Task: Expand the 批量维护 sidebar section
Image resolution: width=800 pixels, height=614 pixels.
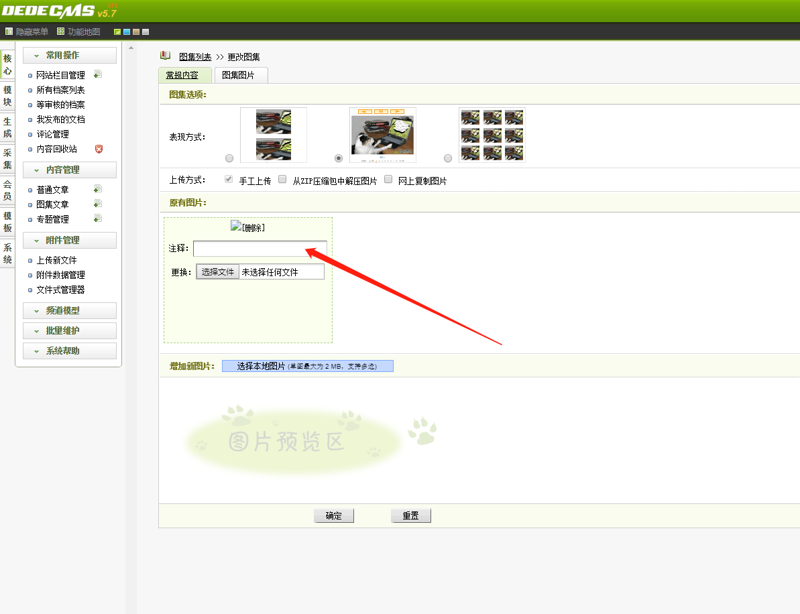Action: click(x=70, y=331)
